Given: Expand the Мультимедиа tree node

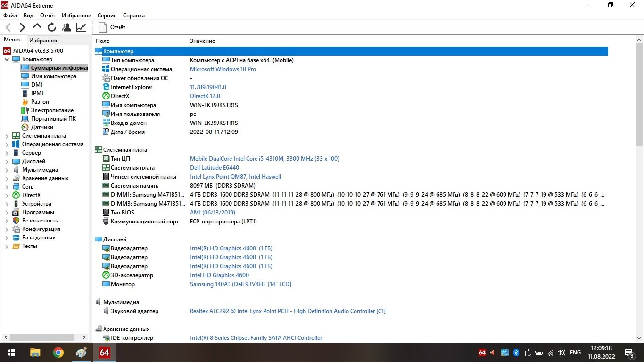Looking at the screenshot, I should 7,170.
